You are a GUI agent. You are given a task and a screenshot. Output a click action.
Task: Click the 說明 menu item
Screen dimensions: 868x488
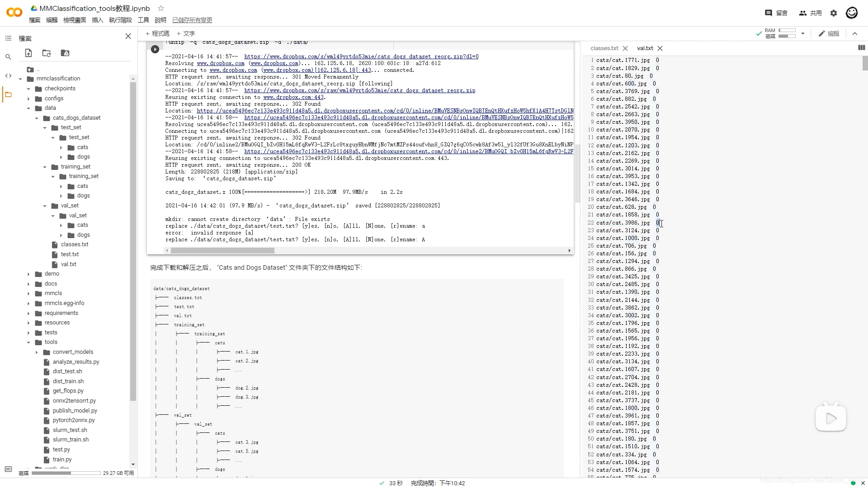tap(160, 20)
